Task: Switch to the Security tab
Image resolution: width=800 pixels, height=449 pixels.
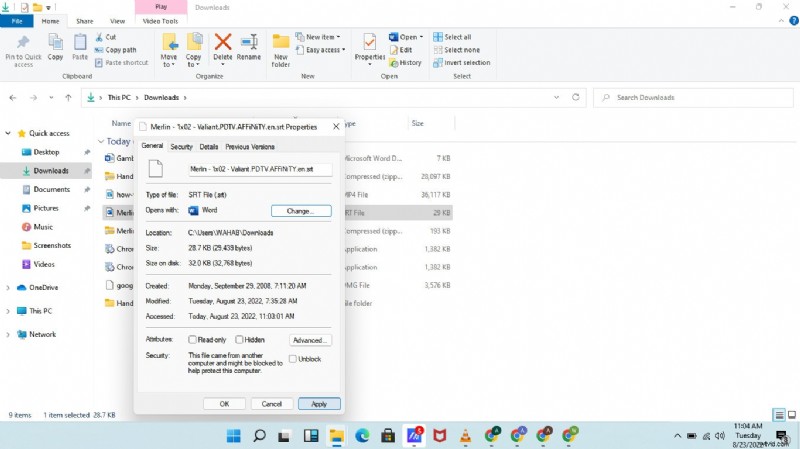Action: [181, 146]
